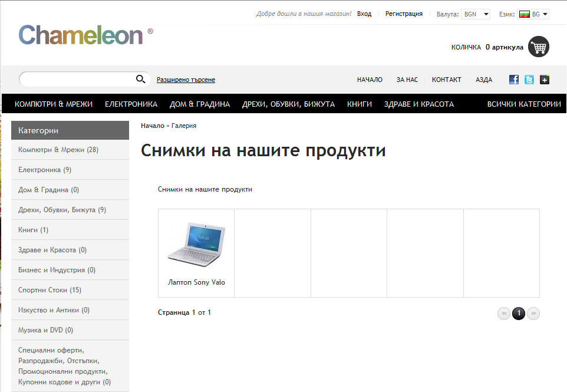Open the BGN currency dropdown
567x392 pixels.
coord(476,14)
